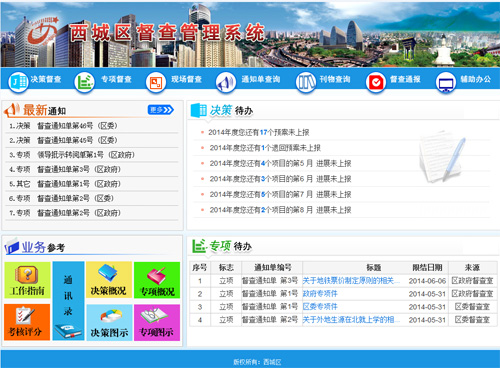Click the 通知单编号 column header
Viewport: 500px width, 368px height.
coord(273,267)
